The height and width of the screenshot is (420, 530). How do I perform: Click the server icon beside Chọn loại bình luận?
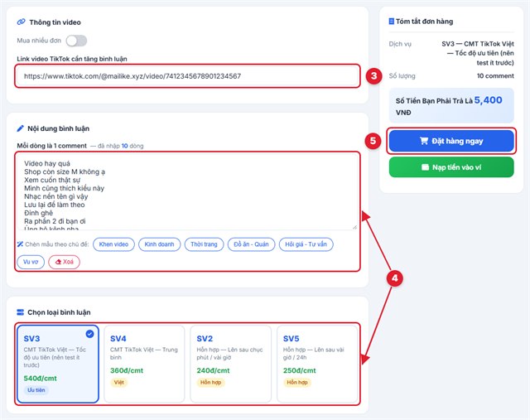click(x=20, y=312)
